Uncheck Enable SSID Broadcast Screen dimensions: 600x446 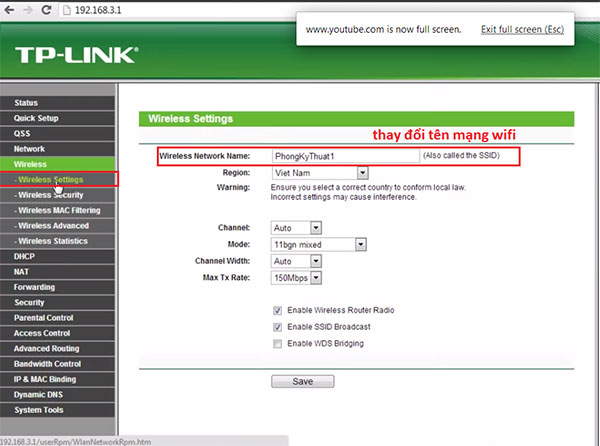click(x=277, y=327)
